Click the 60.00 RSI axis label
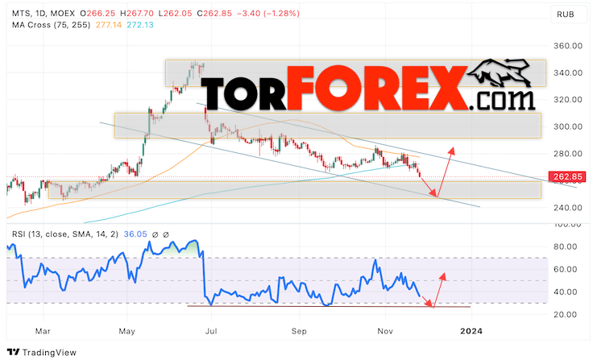This screenshot has height=364, width=597. click(565, 269)
